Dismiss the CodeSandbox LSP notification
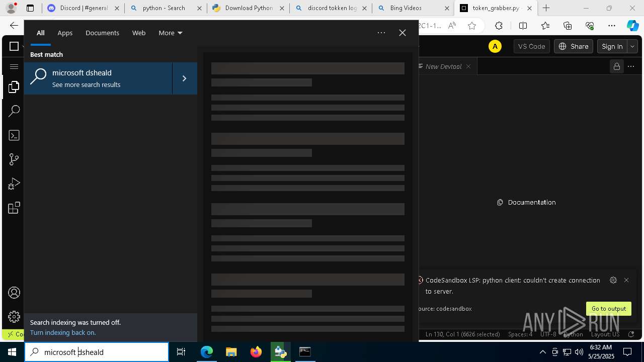644x362 pixels. 626,280
